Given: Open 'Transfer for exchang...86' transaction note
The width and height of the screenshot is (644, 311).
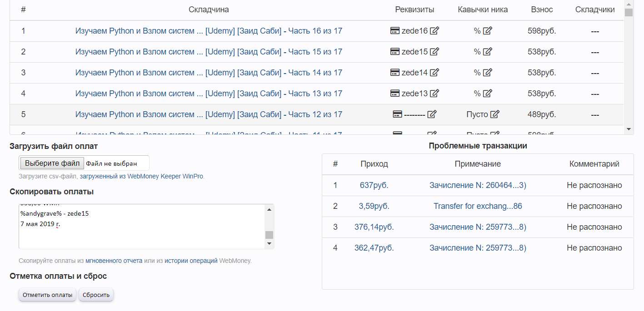Looking at the screenshot, I should coord(478,206).
